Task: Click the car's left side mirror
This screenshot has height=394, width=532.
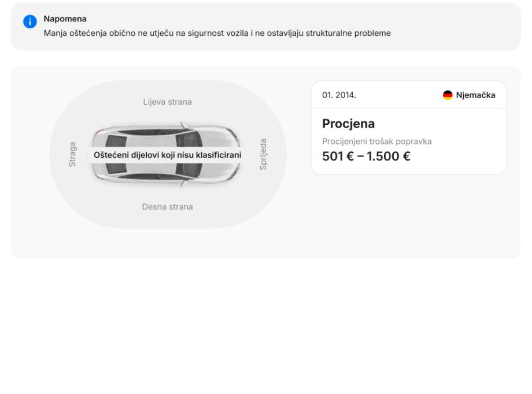Action: pyautogui.click(x=184, y=125)
